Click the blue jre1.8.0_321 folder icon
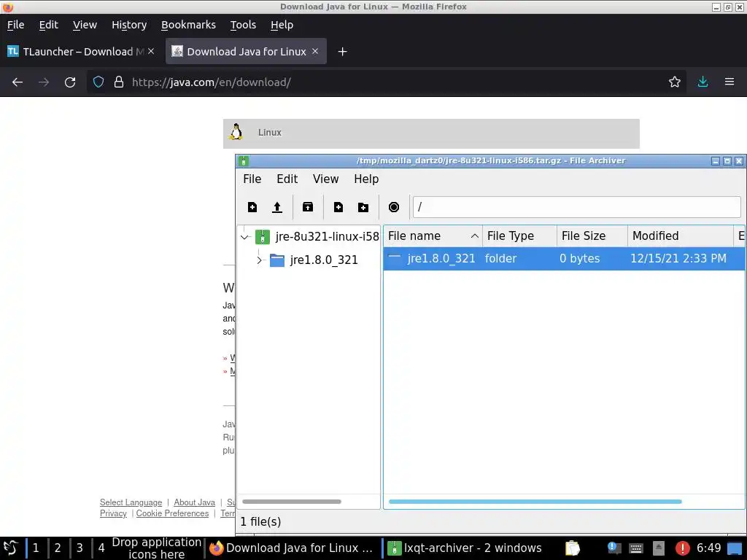This screenshot has width=747, height=560. (276, 260)
